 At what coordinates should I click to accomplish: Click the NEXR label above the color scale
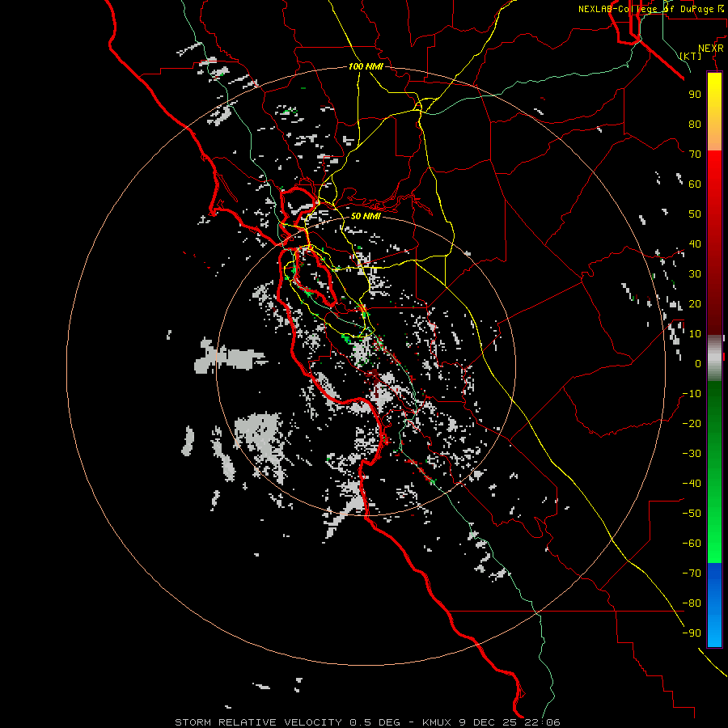[711, 49]
